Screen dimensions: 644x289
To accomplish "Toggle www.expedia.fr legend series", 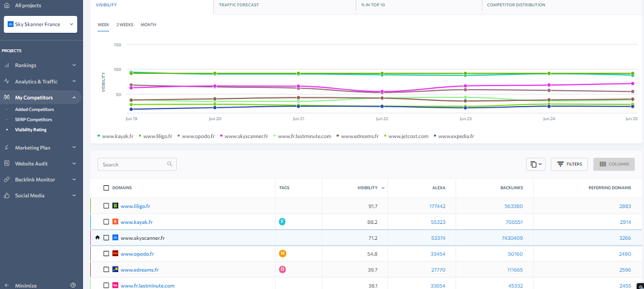I will point(454,136).
